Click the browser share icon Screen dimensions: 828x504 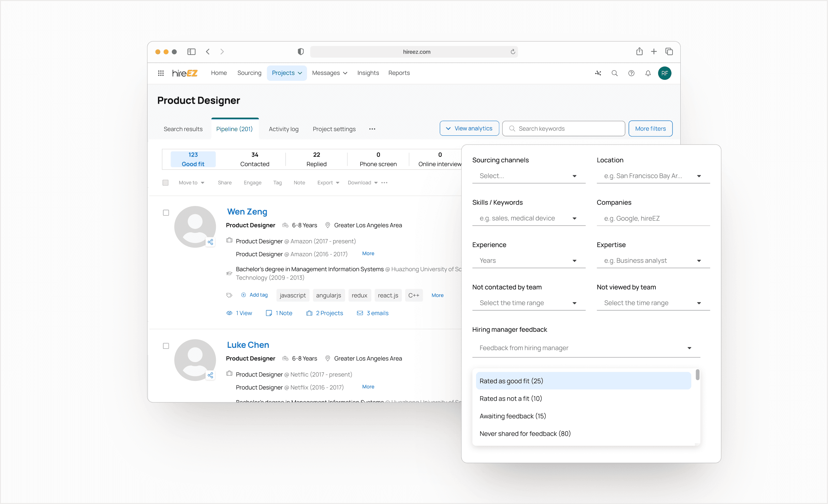(639, 51)
